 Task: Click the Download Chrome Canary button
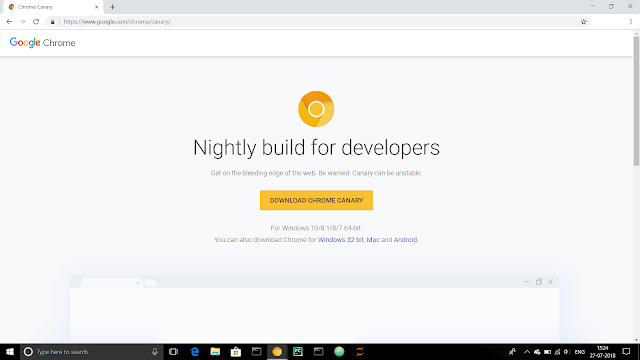316,200
